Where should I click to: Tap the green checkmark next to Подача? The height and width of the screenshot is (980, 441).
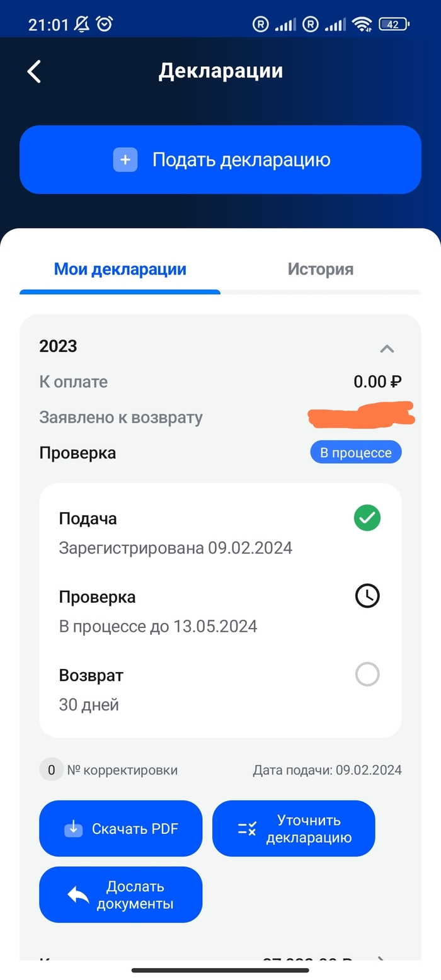tap(367, 518)
